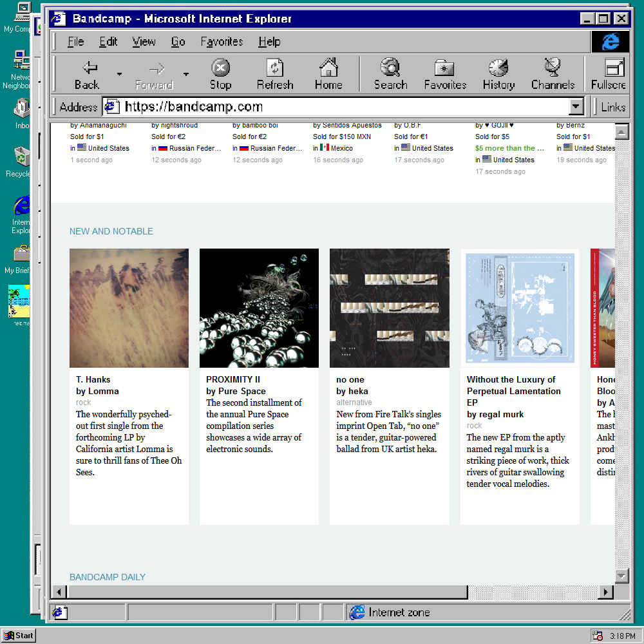Go to the Home page
This screenshot has width=644, height=644.
[328, 75]
